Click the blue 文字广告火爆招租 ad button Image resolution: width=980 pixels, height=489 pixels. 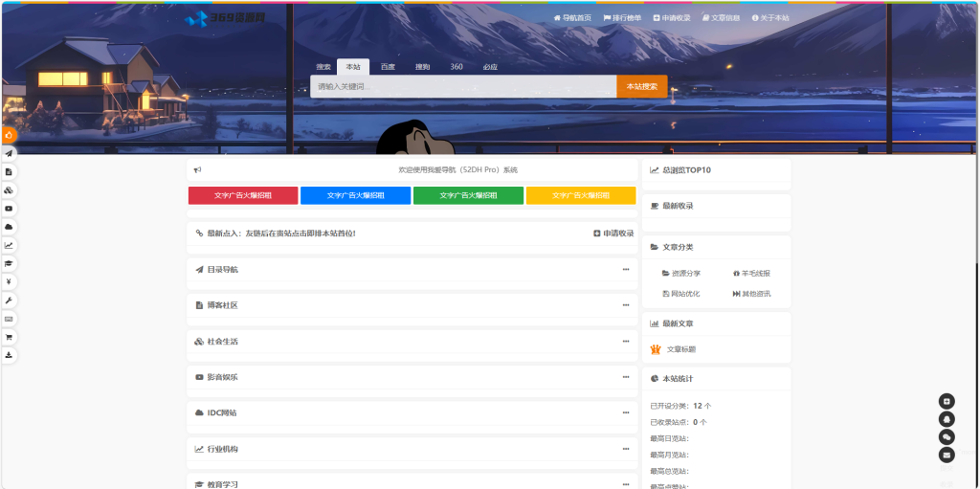(x=356, y=195)
